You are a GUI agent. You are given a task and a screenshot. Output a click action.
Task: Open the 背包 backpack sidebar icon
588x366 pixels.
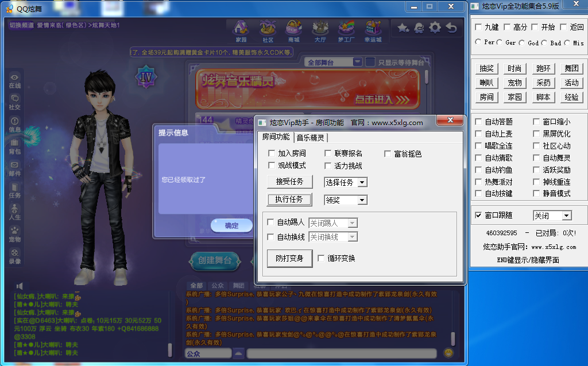coord(14,147)
